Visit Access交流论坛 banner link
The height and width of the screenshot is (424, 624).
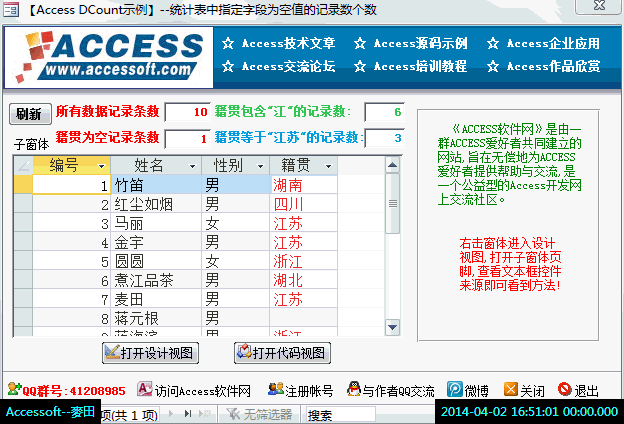pos(289,66)
